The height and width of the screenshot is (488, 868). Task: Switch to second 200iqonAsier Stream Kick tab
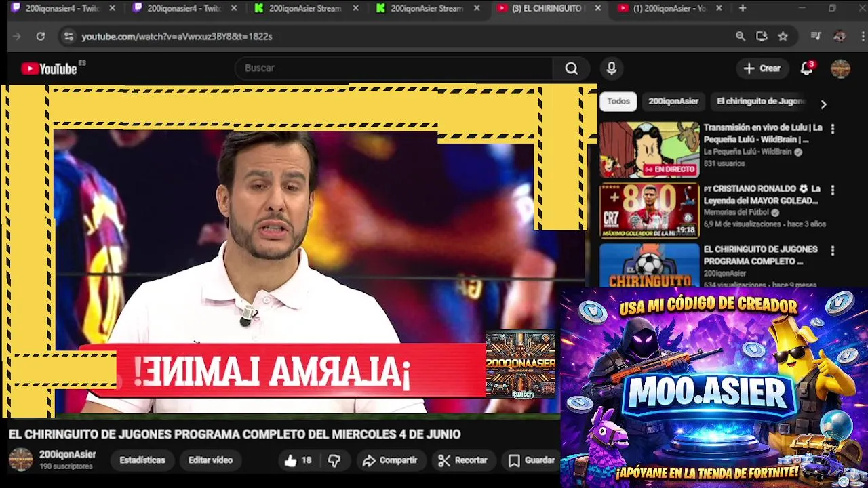pyautogui.click(x=427, y=8)
